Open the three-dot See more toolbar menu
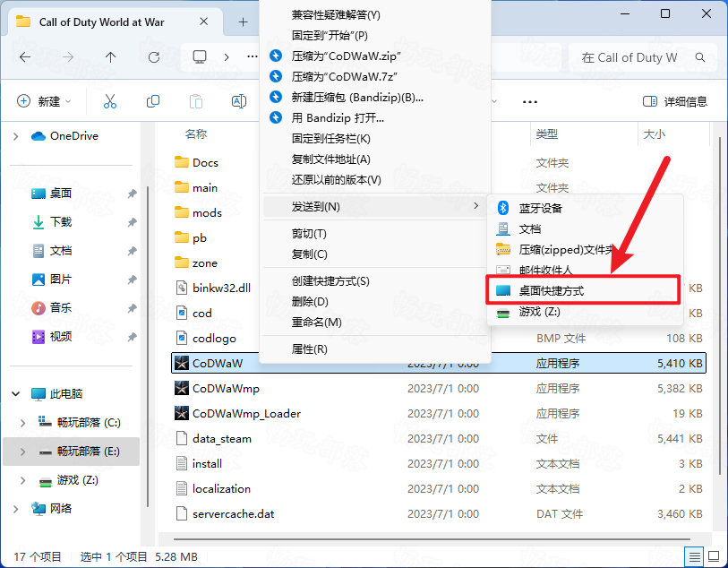728x568 pixels. (530, 102)
